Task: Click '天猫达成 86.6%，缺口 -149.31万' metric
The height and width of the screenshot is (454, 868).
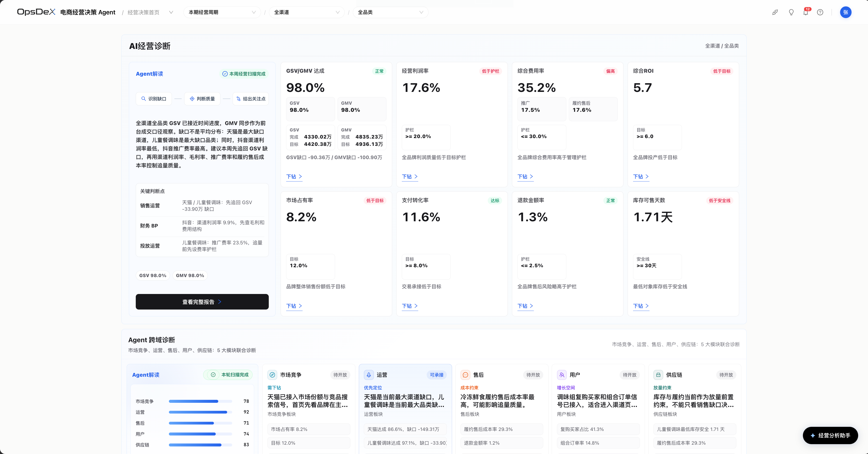Action: [405, 429]
